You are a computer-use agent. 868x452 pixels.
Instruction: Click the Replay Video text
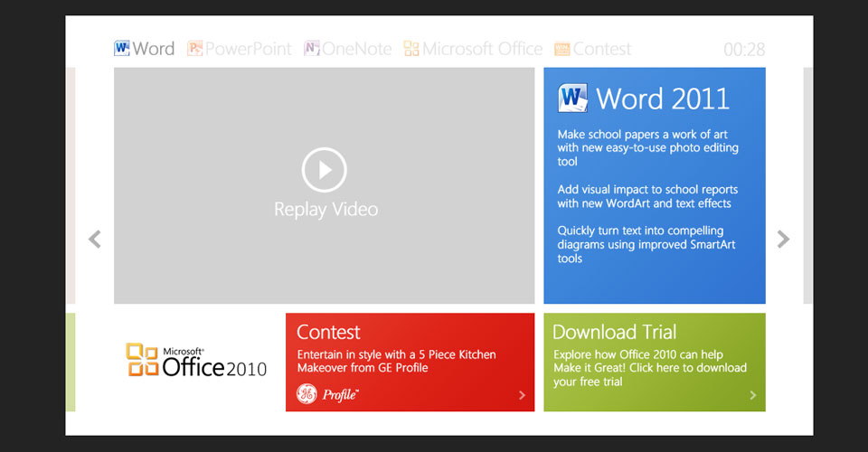326,209
